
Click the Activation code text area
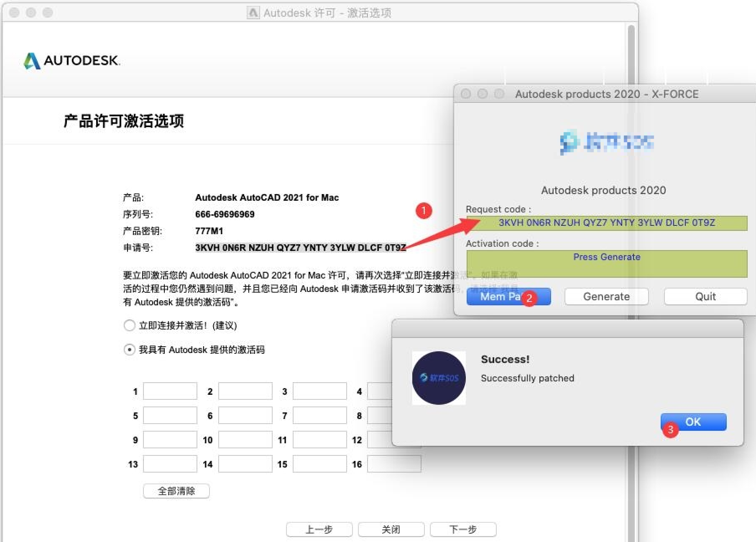(x=606, y=264)
